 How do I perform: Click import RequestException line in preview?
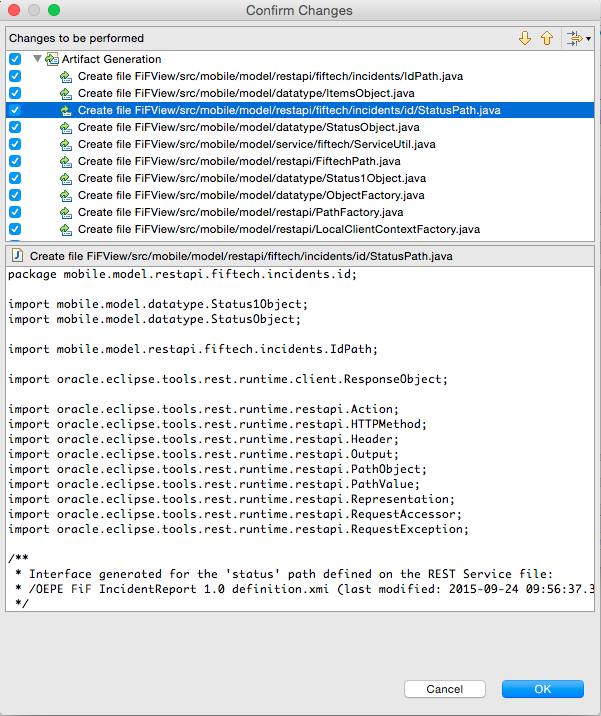[x=238, y=529]
